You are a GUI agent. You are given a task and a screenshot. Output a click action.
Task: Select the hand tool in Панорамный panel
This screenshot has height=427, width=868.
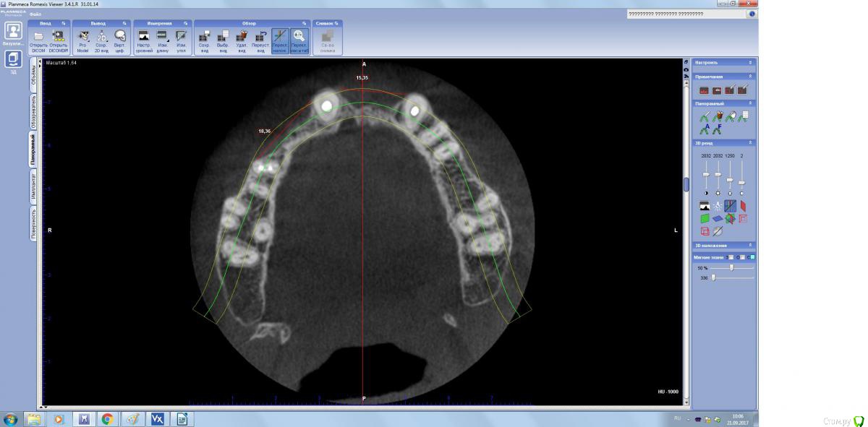click(731, 116)
